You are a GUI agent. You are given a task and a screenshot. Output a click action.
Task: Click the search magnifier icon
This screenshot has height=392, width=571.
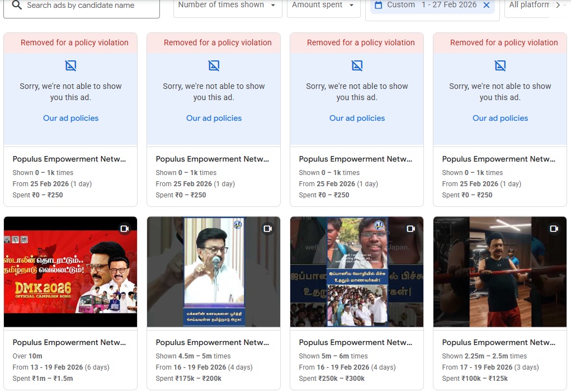coord(17,5)
